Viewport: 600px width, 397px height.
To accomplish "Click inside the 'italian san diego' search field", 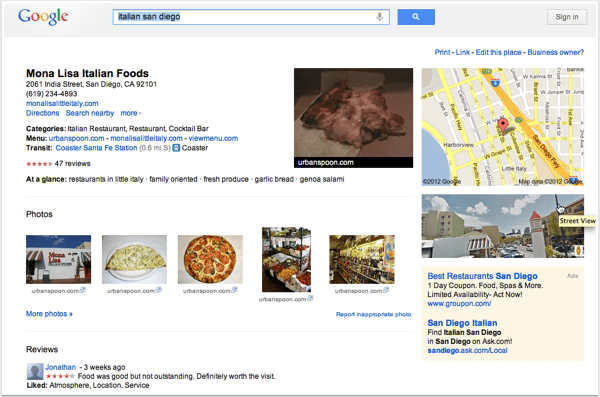I will [245, 17].
